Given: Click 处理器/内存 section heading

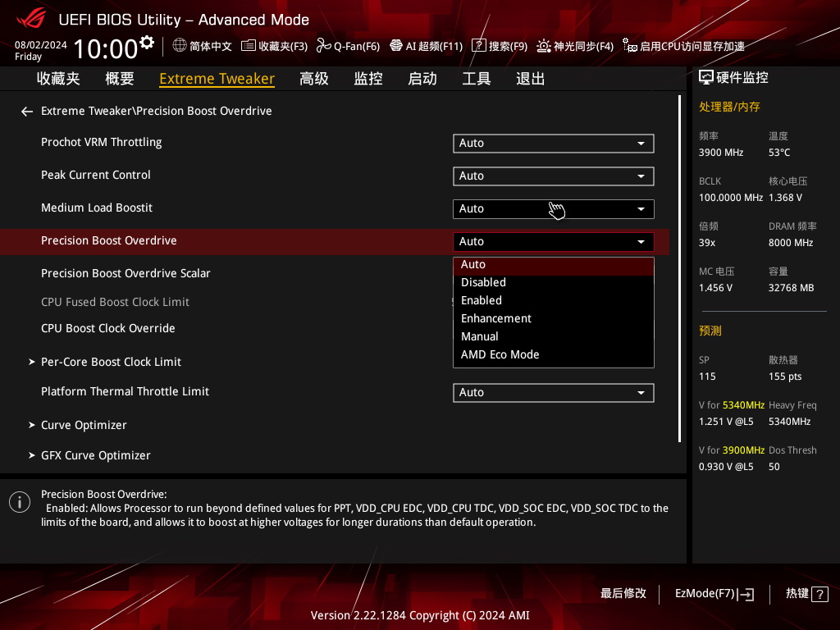Looking at the screenshot, I should (x=729, y=107).
